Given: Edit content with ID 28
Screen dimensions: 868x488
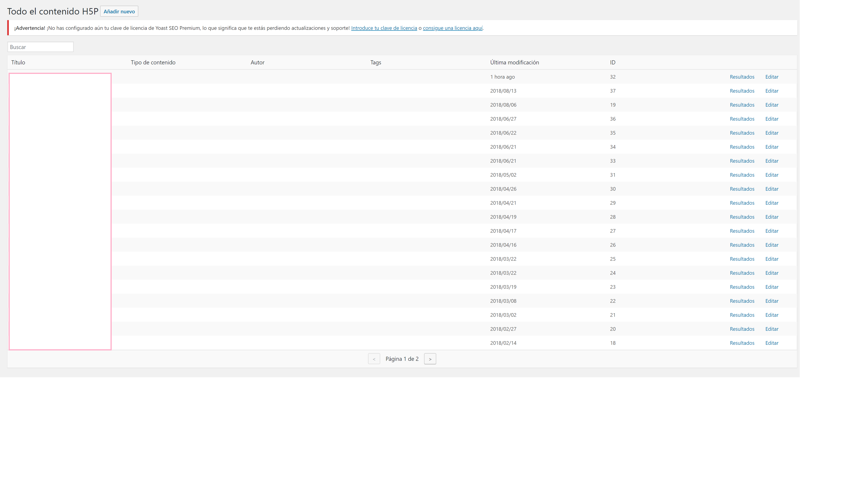Looking at the screenshot, I should click(772, 217).
